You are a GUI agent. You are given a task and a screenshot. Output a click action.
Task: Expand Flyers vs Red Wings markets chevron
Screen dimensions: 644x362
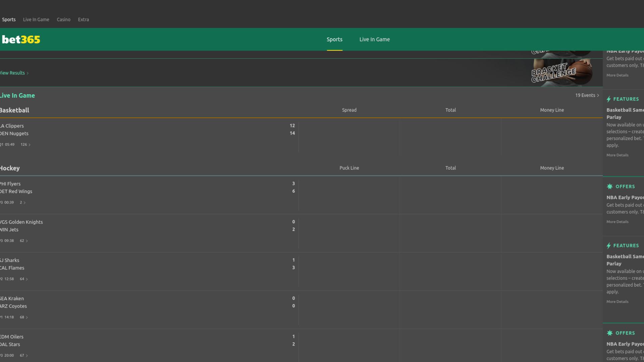24,203
